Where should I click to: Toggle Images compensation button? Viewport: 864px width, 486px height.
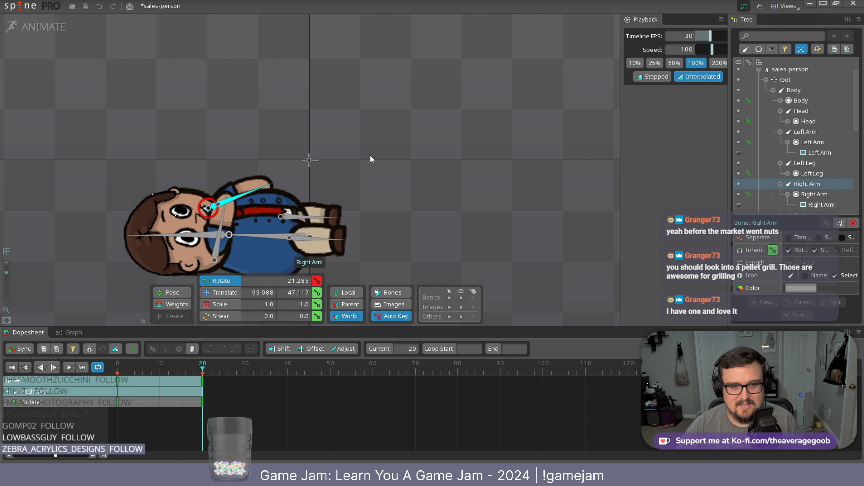[391, 304]
